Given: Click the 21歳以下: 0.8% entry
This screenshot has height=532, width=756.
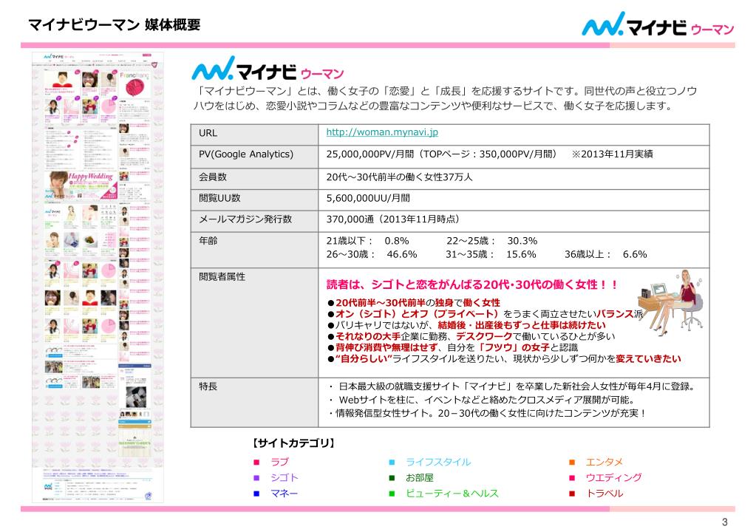Looking at the screenshot, I should pyautogui.click(x=367, y=241).
